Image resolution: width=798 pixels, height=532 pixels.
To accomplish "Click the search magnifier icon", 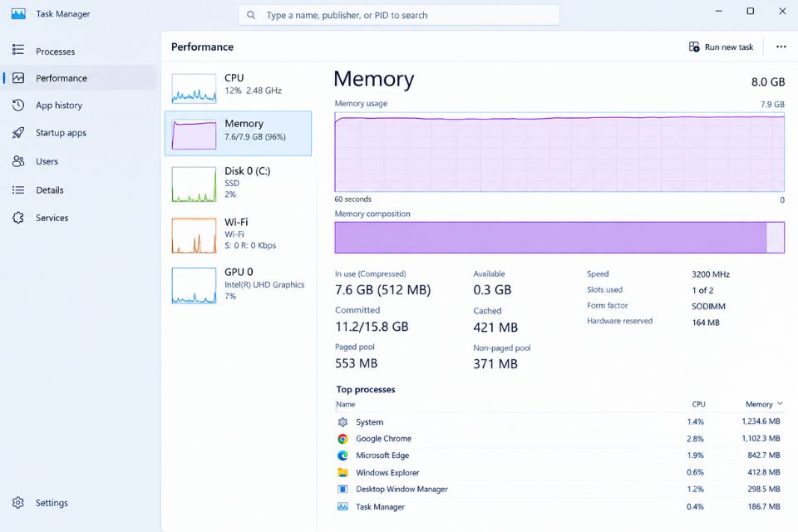I will coord(251,15).
